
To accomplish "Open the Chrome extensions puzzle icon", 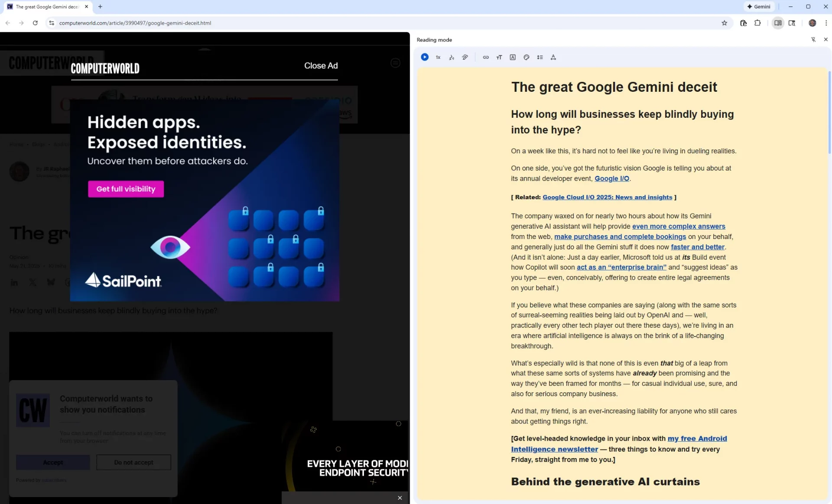I will tap(758, 23).
